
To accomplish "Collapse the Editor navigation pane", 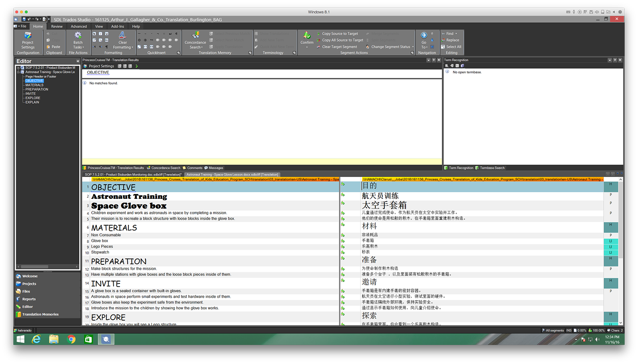I will [x=78, y=61].
